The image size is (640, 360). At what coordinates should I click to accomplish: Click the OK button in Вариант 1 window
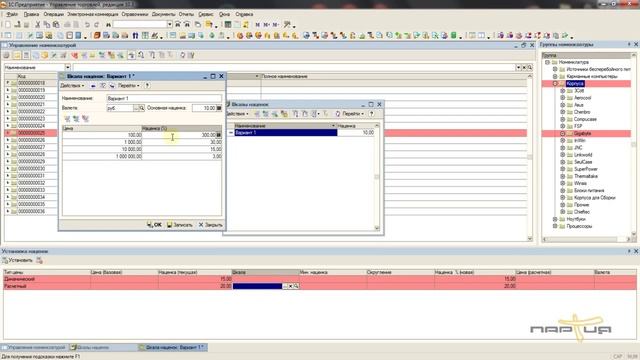(x=154, y=225)
